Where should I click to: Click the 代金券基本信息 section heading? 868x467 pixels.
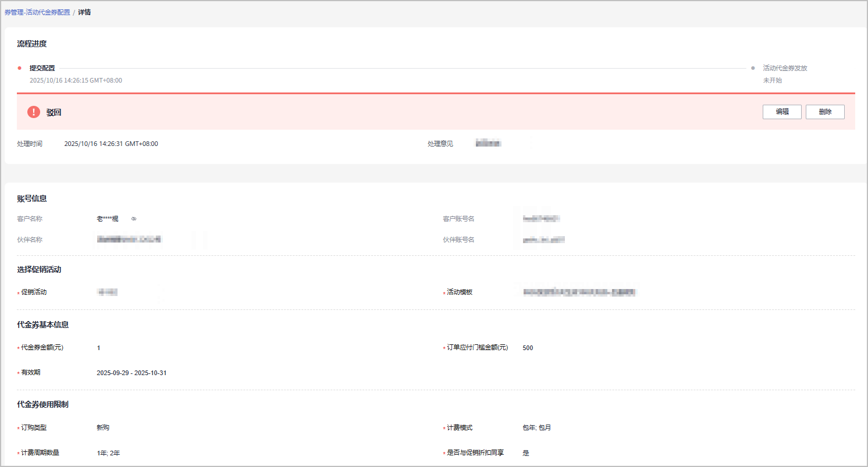click(43, 325)
